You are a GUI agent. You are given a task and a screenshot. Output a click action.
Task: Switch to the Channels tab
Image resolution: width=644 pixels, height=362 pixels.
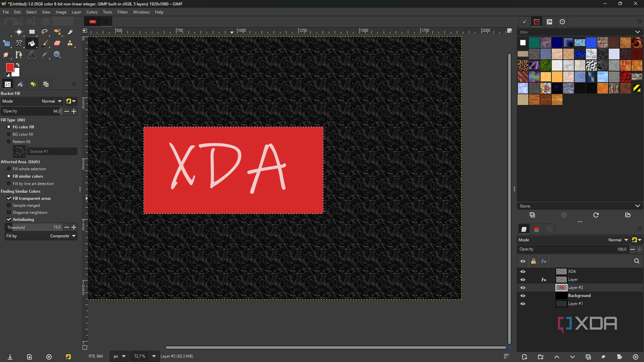pos(537,229)
